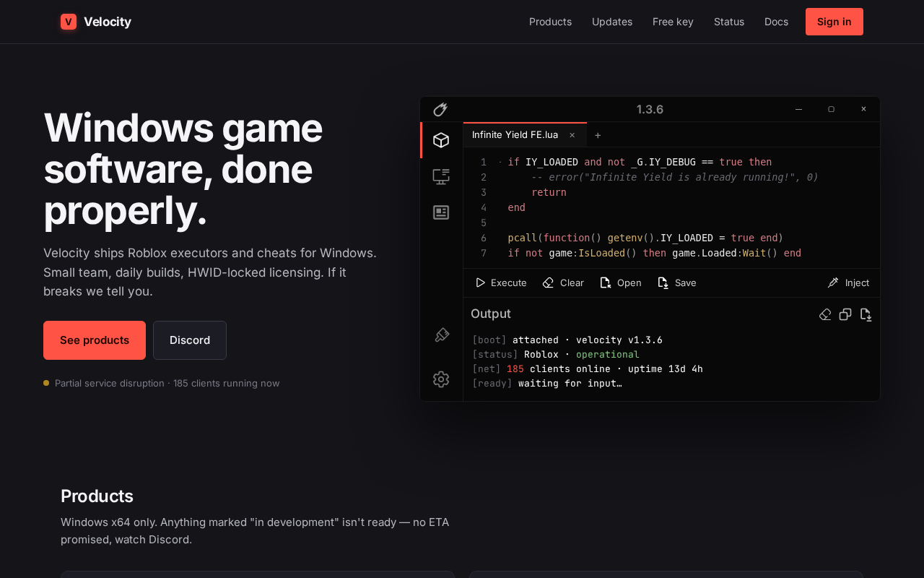Open the Products nav item
Image resolution: width=924 pixels, height=578 pixels.
click(x=550, y=22)
